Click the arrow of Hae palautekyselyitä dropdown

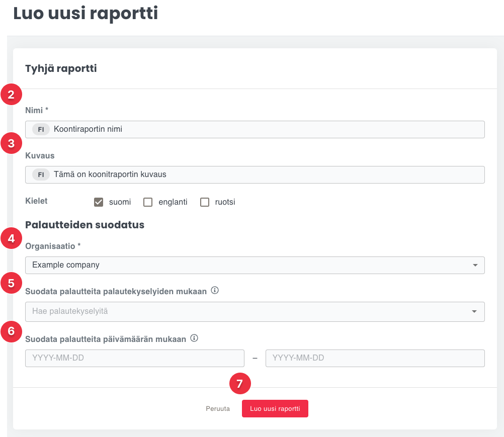[x=474, y=311]
